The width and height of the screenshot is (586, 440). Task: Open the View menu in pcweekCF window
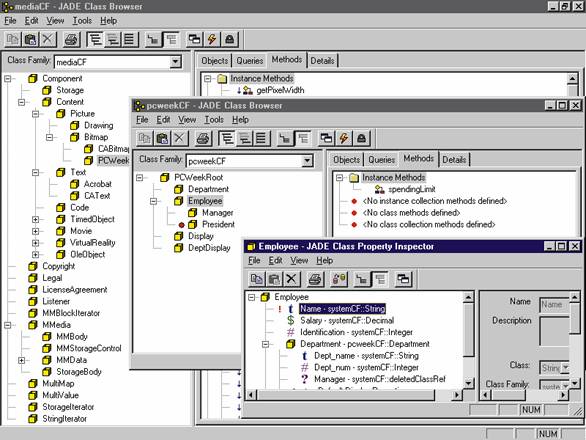[x=187, y=120]
